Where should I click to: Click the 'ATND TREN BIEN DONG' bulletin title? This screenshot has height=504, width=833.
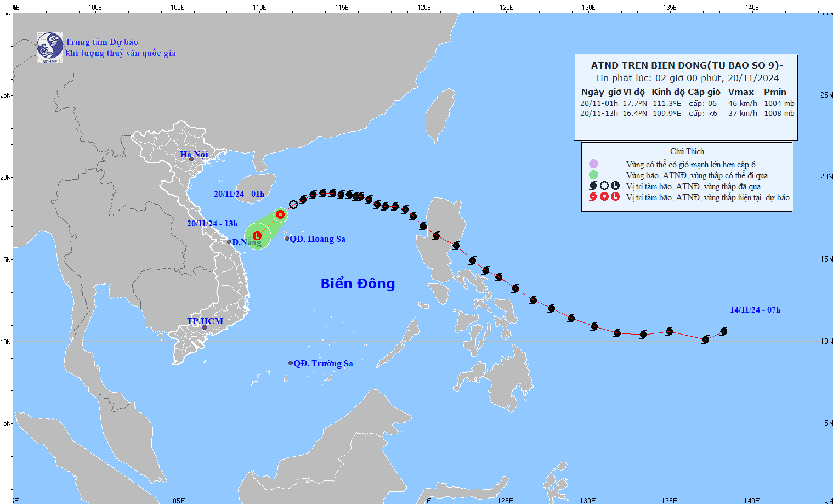(x=687, y=65)
